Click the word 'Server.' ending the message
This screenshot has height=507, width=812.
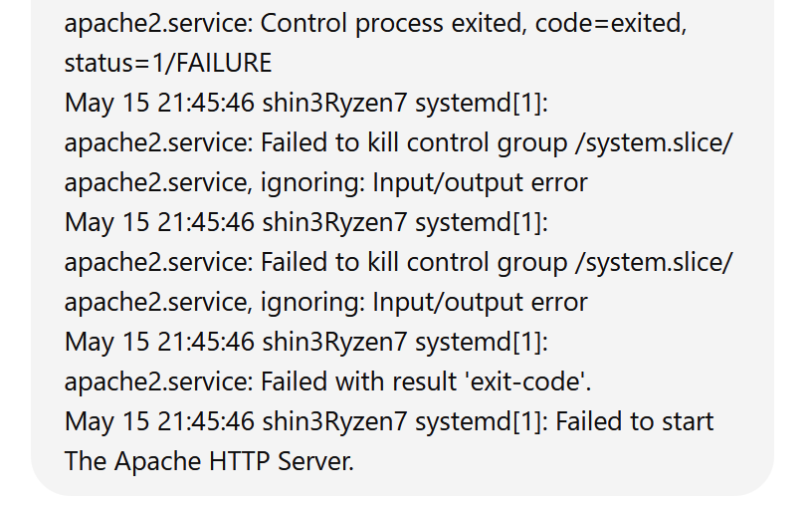point(315,461)
